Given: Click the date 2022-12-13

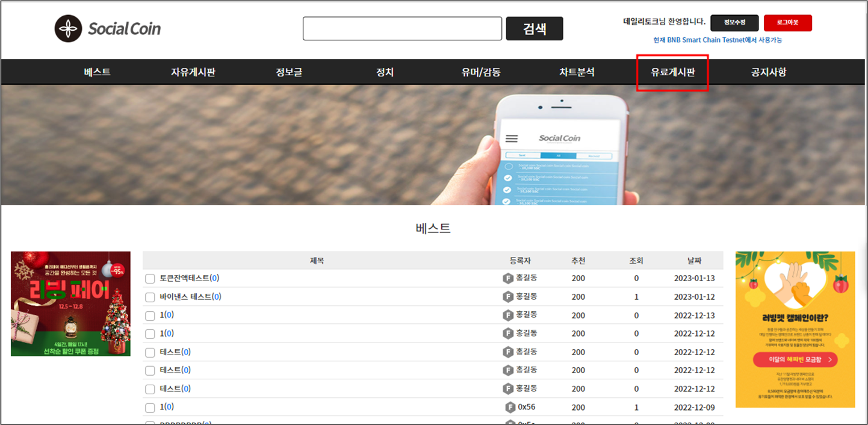Looking at the screenshot, I should pos(695,315).
